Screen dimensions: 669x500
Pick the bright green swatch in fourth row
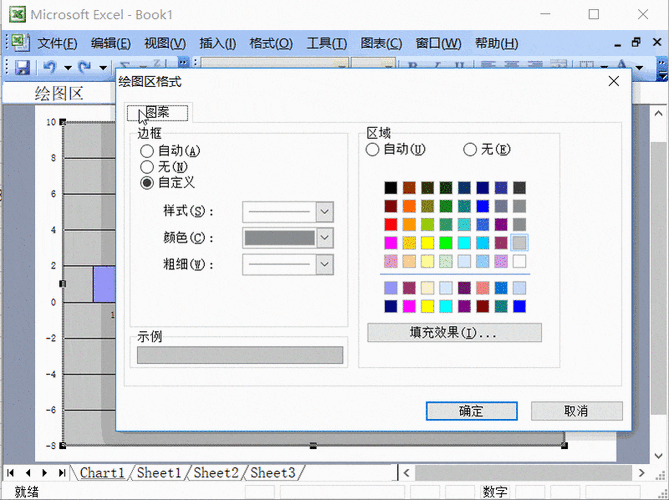[x=446, y=243]
